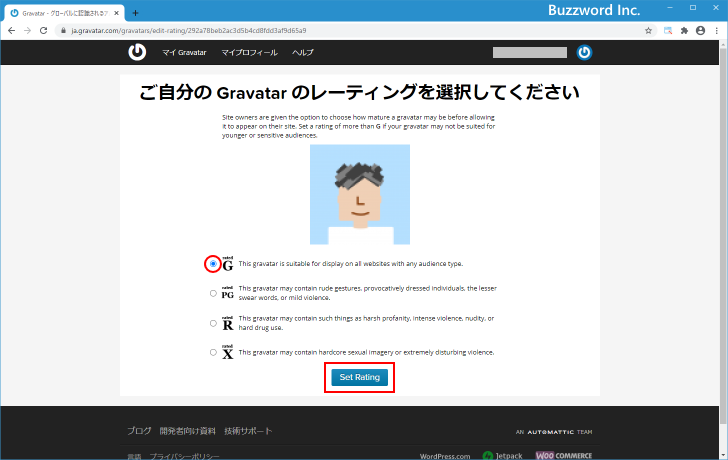Click the blue power icon beside the account name

585,52
